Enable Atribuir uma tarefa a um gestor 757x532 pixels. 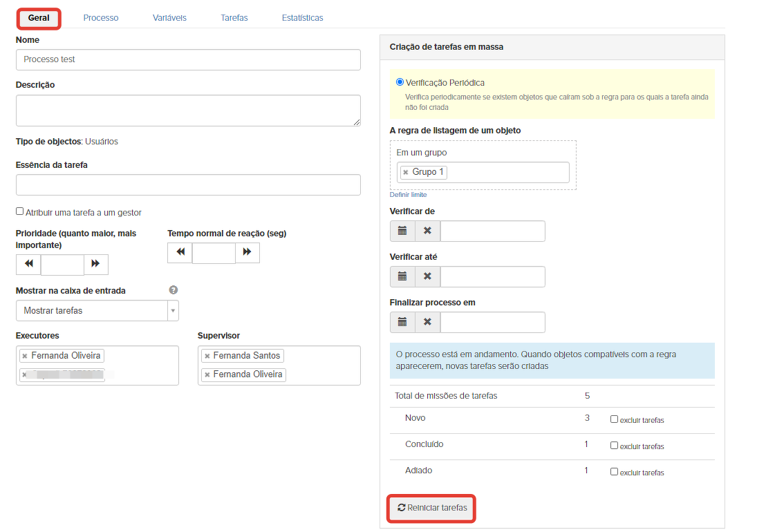[x=20, y=211]
